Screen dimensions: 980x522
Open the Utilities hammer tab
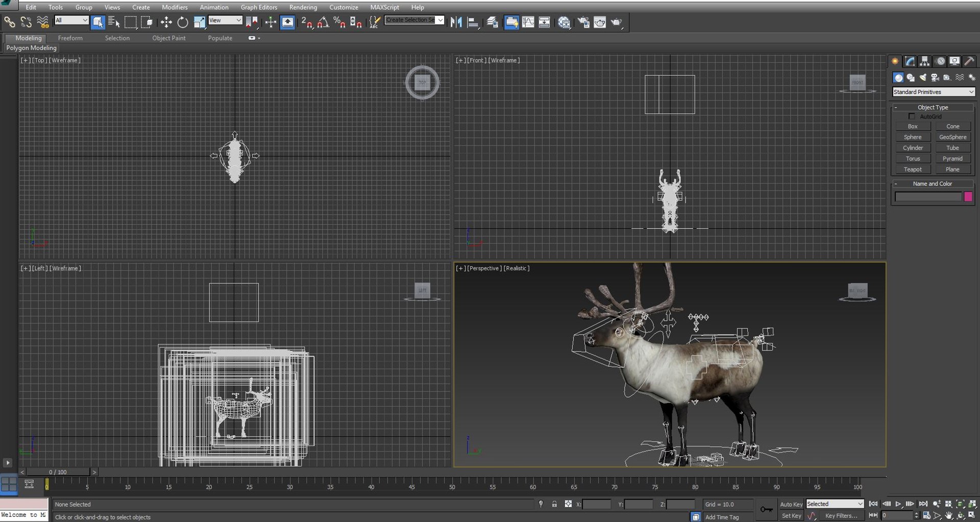pos(969,61)
